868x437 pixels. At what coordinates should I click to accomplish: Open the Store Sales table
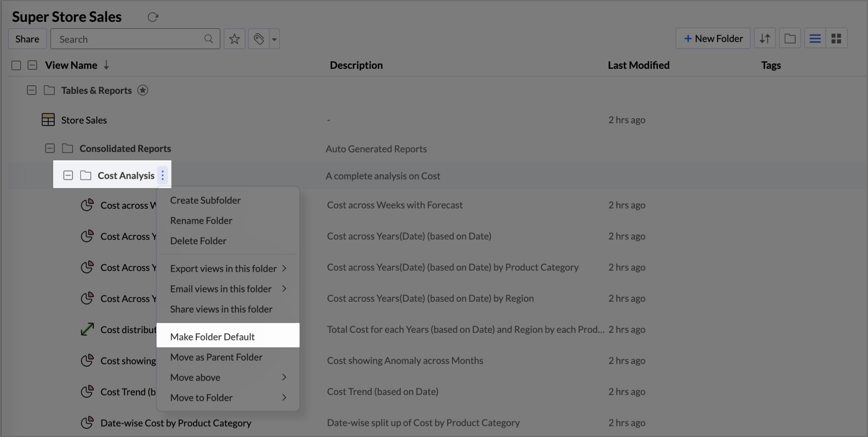84,120
